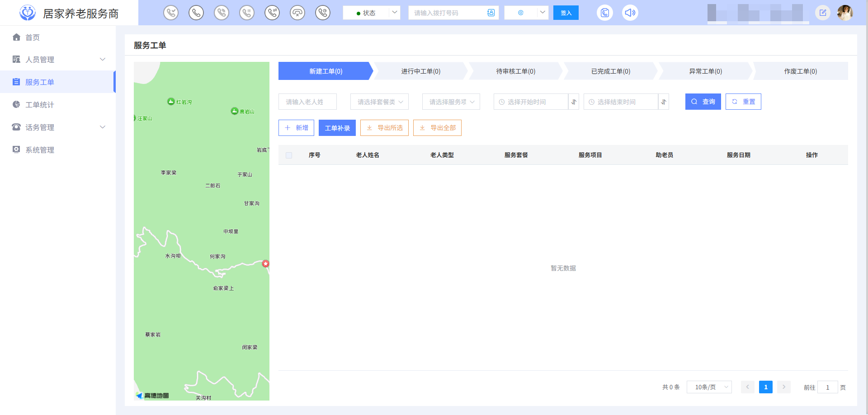Screen dimensions: 868x415
Task: Open the 状态 status dropdown
Action: [x=372, y=13]
